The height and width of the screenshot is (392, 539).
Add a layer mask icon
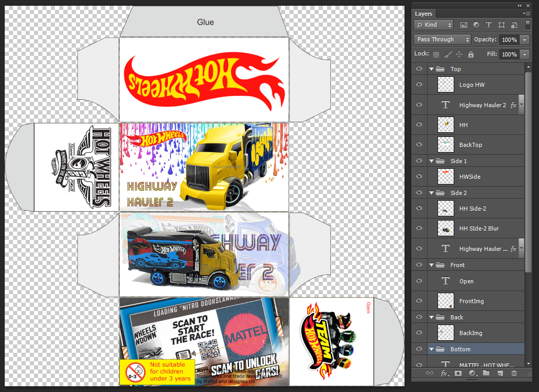[458, 373]
